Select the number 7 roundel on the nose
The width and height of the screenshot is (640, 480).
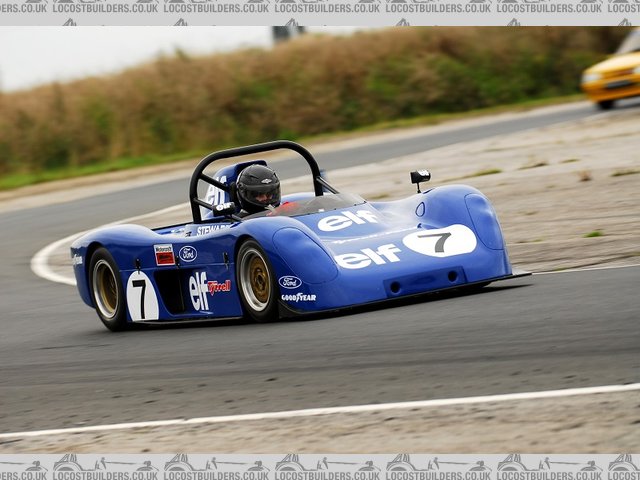pyautogui.click(x=439, y=241)
